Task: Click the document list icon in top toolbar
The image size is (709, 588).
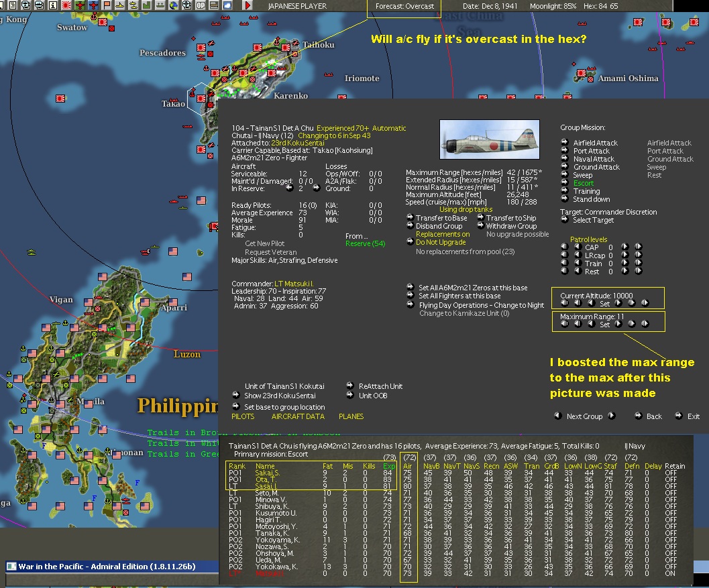Action: 13,5
